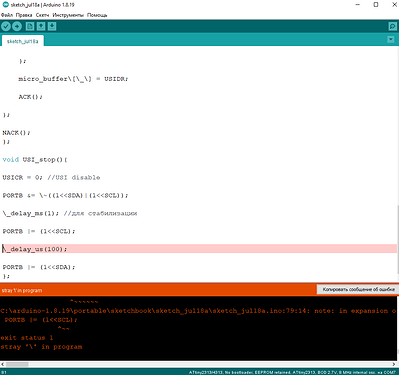Open the Serial Monitor icon
The height and width of the screenshot is (375, 399).
coord(392,27)
